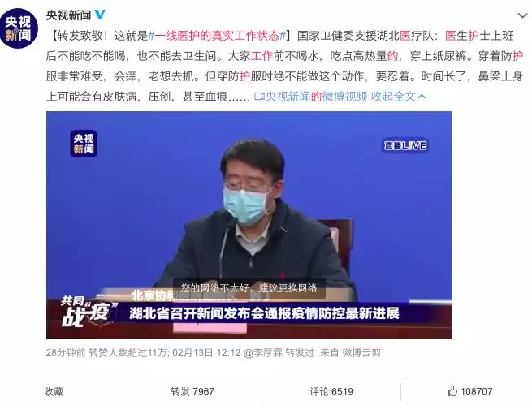Click the 直播LIVE badge in the video
Image resolution: width=532 pixels, height=405 pixels.
(405, 146)
